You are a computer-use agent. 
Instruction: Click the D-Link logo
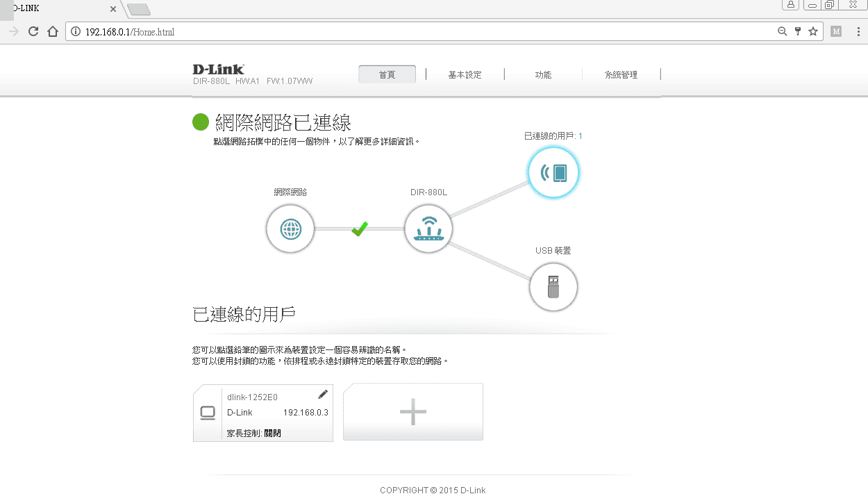pos(217,69)
